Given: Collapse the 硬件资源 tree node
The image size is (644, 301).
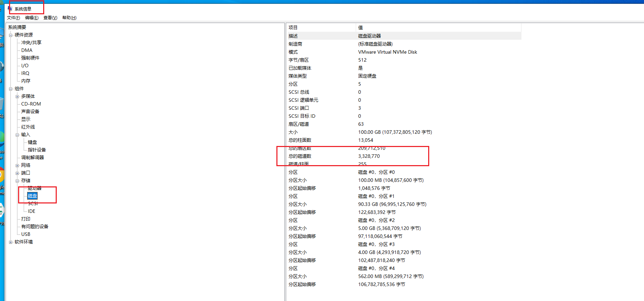Looking at the screenshot, I should click(11, 35).
